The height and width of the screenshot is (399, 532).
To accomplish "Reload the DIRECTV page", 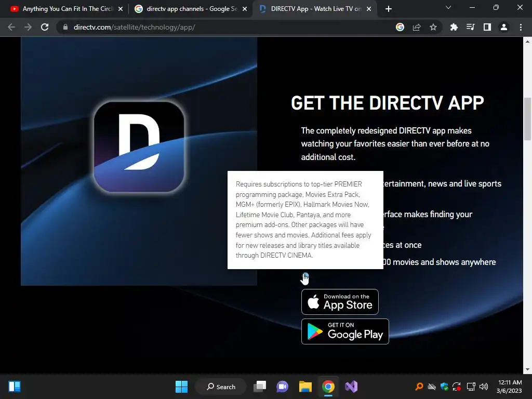I will click(x=45, y=27).
